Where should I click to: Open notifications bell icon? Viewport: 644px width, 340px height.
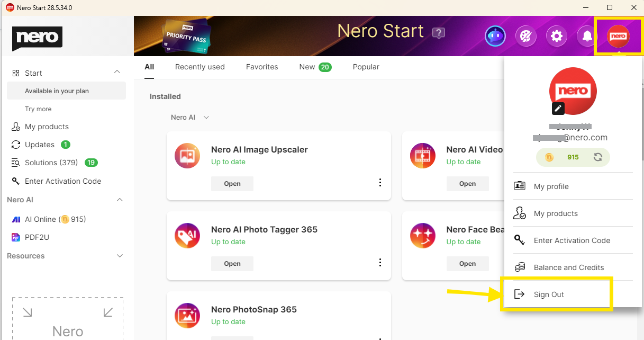587,36
